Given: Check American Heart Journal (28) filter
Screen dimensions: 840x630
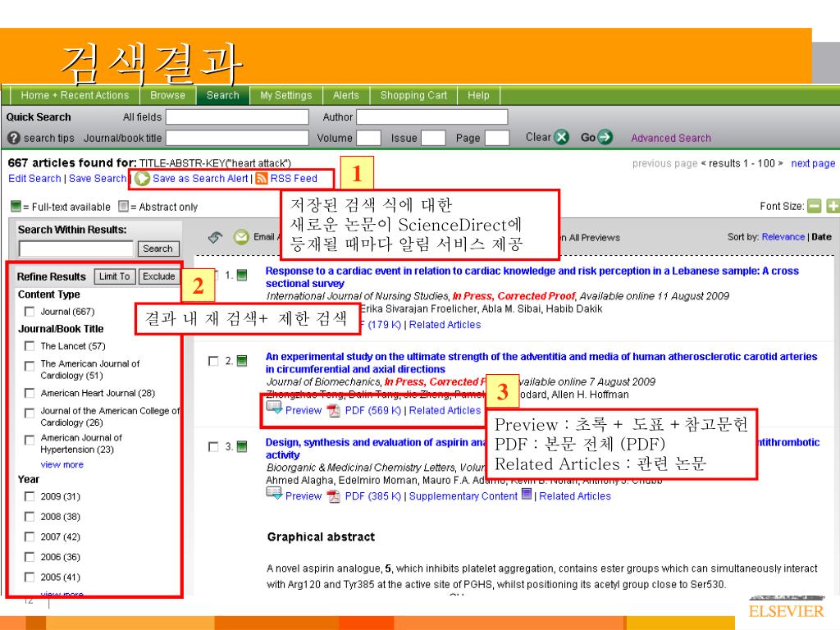Looking at the screenshot, I should pyautogui.click(x=30, y=393).
